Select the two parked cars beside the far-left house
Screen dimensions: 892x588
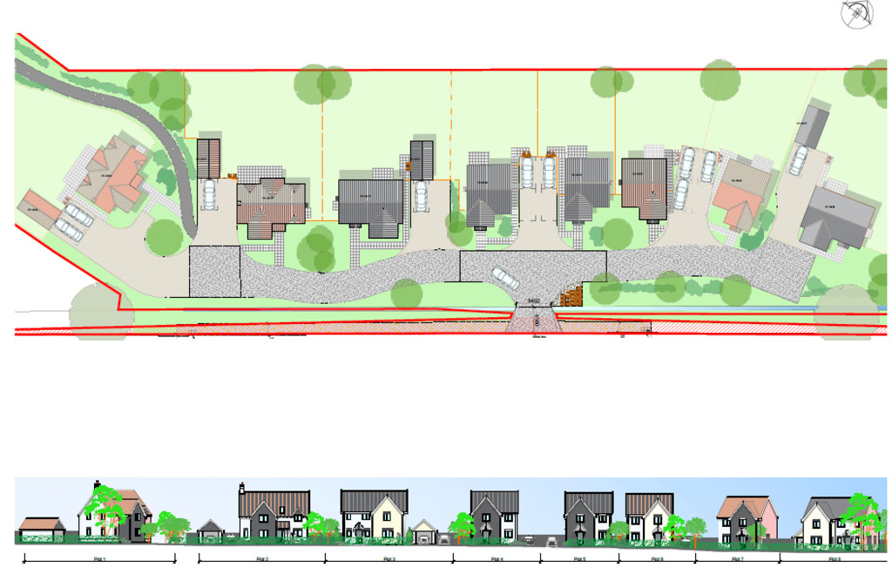click(x=71, y=222)
